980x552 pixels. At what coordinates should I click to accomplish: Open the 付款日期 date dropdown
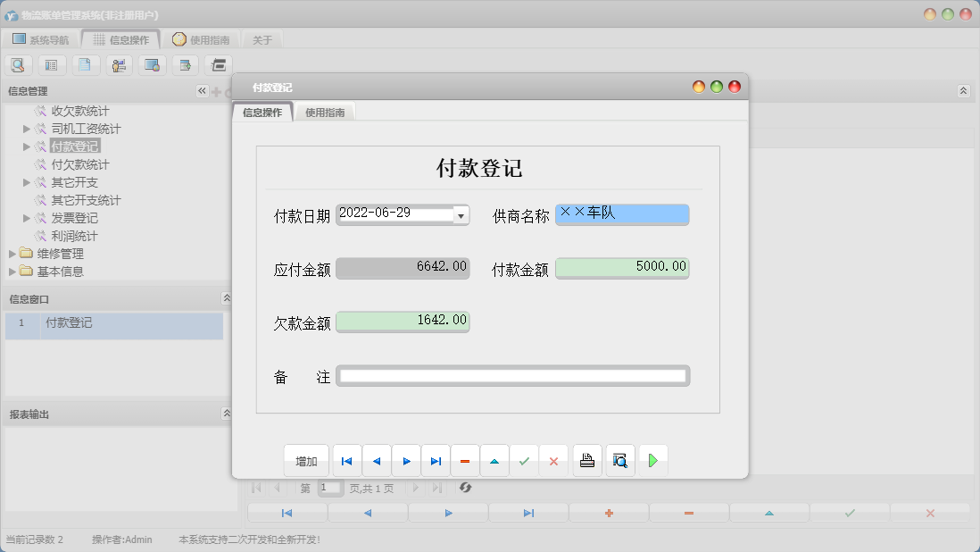point(461,214)
